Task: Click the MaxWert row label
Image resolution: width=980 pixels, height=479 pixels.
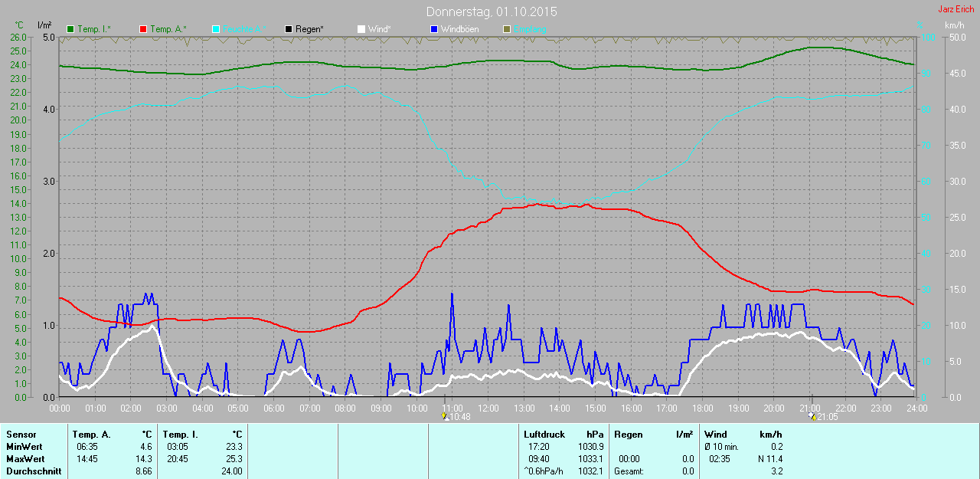Action: click(x=24, y=459)
